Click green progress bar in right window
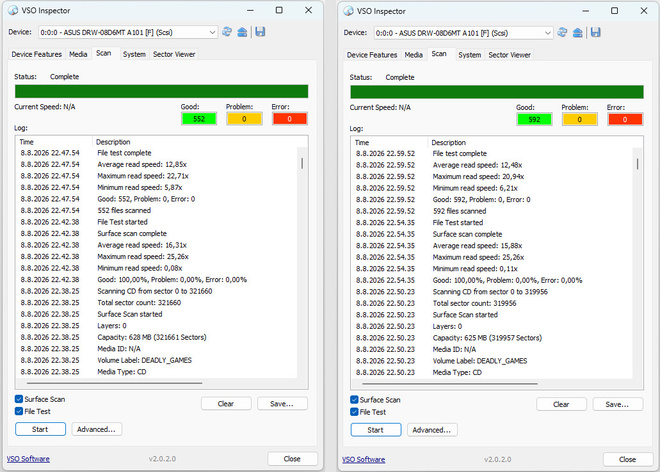Image resolution: width=660 pixels, height=472 pixels. (x=497, y=92)
